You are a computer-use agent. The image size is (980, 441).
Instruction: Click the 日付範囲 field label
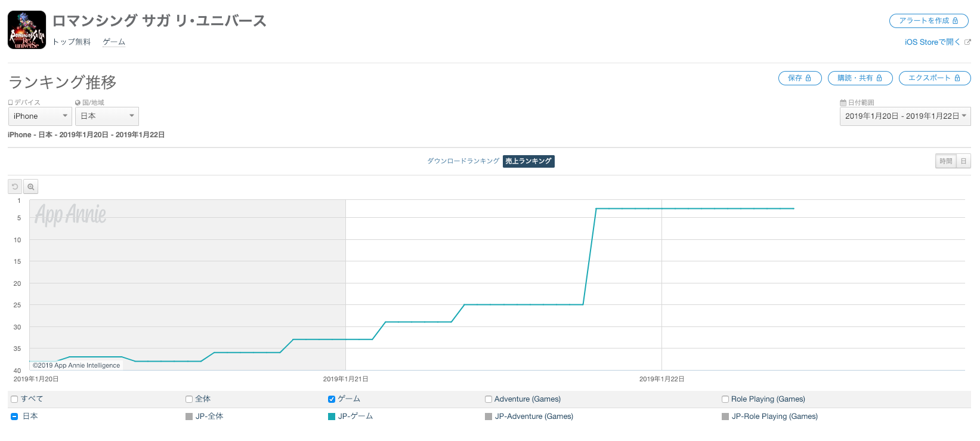(x=861, y=103)
